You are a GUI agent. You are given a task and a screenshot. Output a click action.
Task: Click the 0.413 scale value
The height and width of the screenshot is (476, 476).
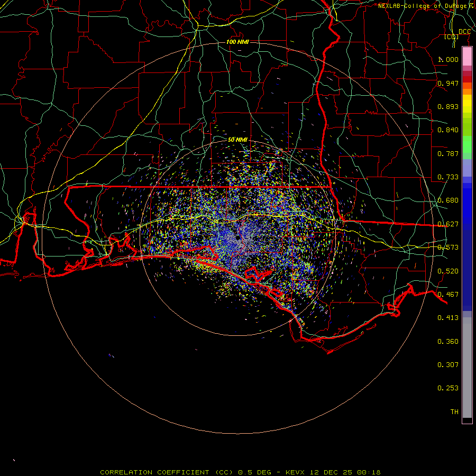tap(448, 318)
